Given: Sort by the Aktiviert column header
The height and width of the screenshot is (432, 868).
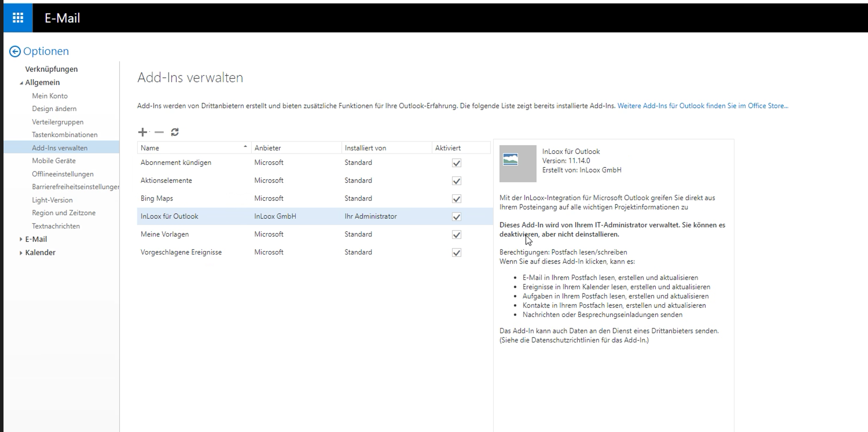Looking at the screenshot, I should click(461, 148).
